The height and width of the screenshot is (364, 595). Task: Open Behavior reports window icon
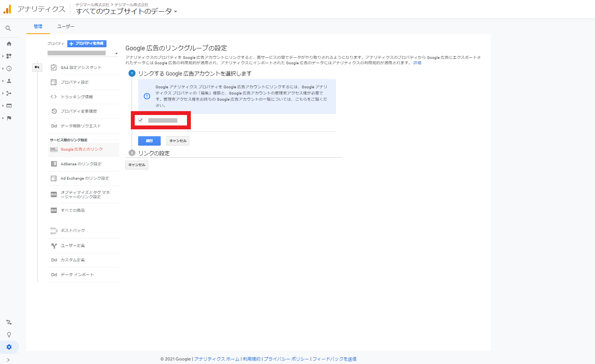pyautogui.click(x=9, y=106)
